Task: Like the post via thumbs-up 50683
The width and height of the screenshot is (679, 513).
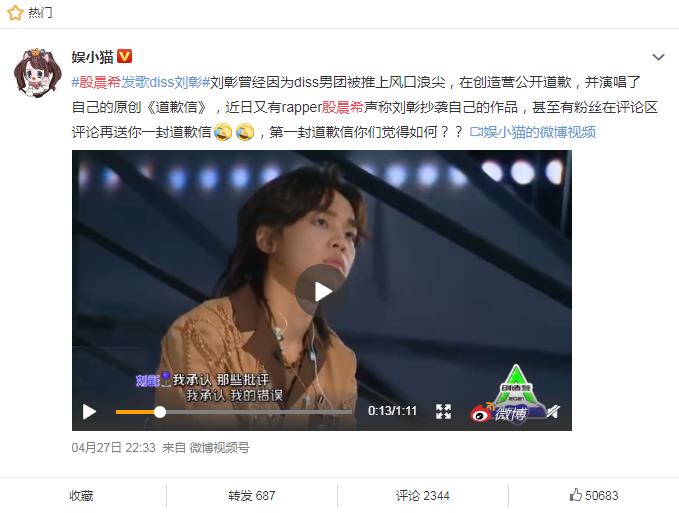Action: (x=594, y=495)
